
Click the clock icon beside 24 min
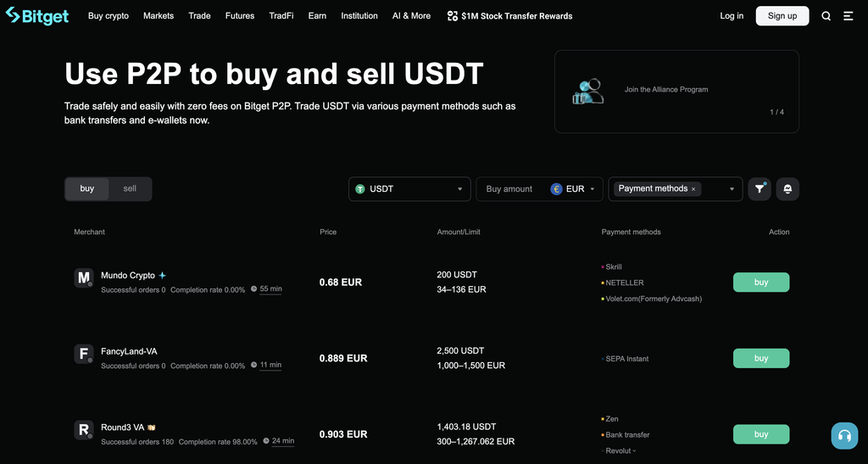tap(266, 441)
